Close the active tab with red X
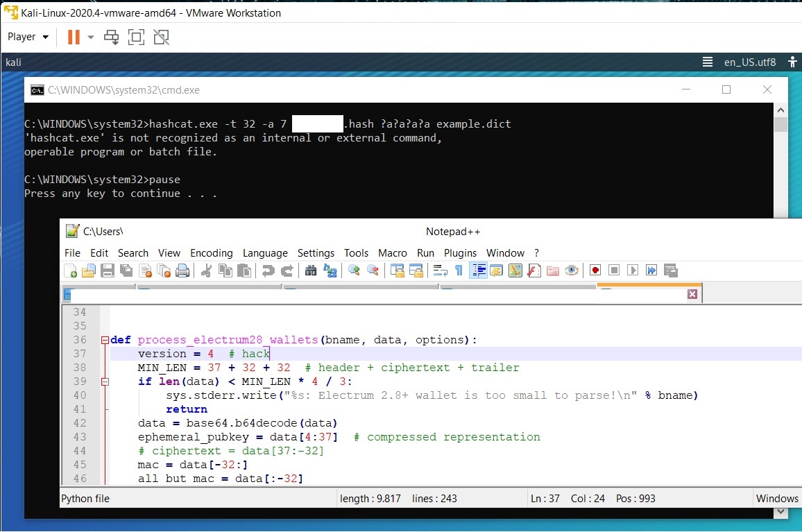802x532 pixels. pyautogui.click(x=692, y=294)
